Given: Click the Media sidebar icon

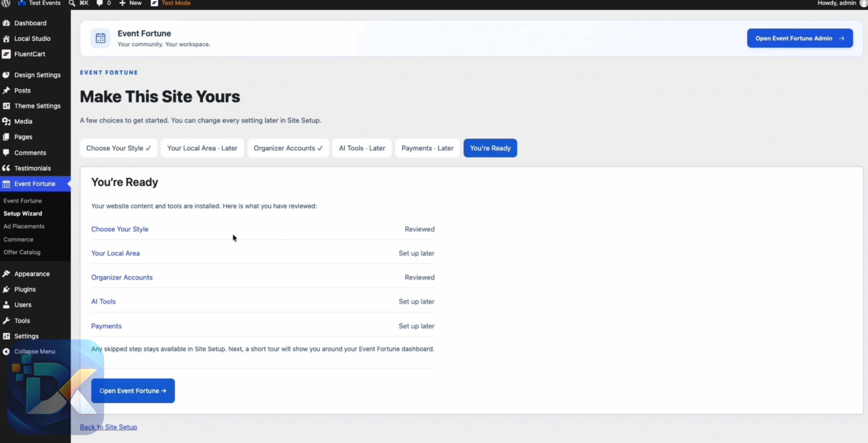Looking at the screenshot, I should [x=6, y=122].
